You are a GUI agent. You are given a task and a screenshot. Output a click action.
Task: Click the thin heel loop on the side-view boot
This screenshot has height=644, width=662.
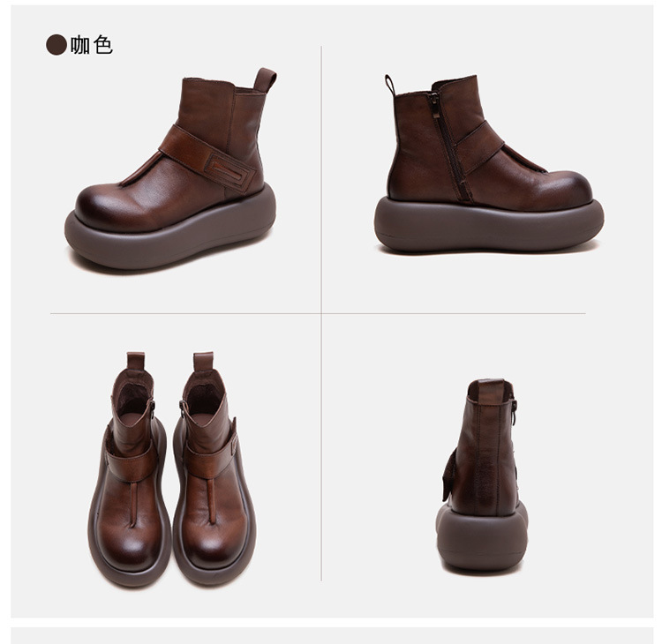389,86
